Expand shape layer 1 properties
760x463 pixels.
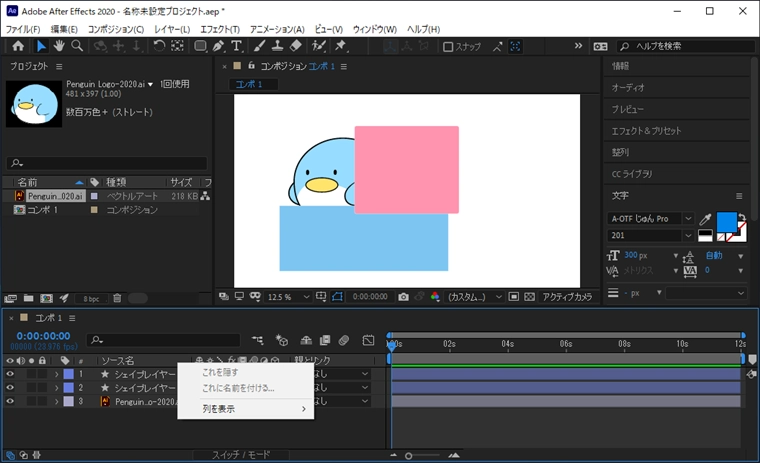[56, 374]
